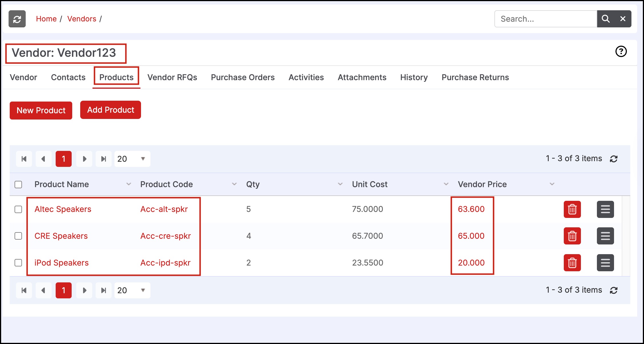Focus the Search input field

(x=546, y=19)
